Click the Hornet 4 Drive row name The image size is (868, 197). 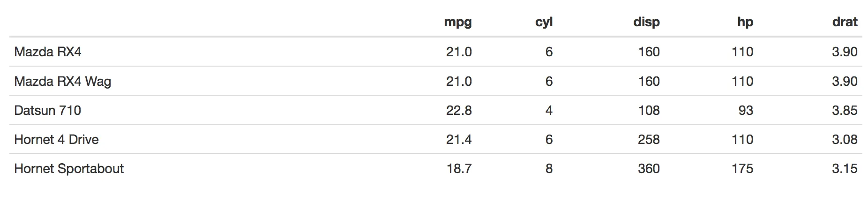pyautogui.click(x=57, y=139)
